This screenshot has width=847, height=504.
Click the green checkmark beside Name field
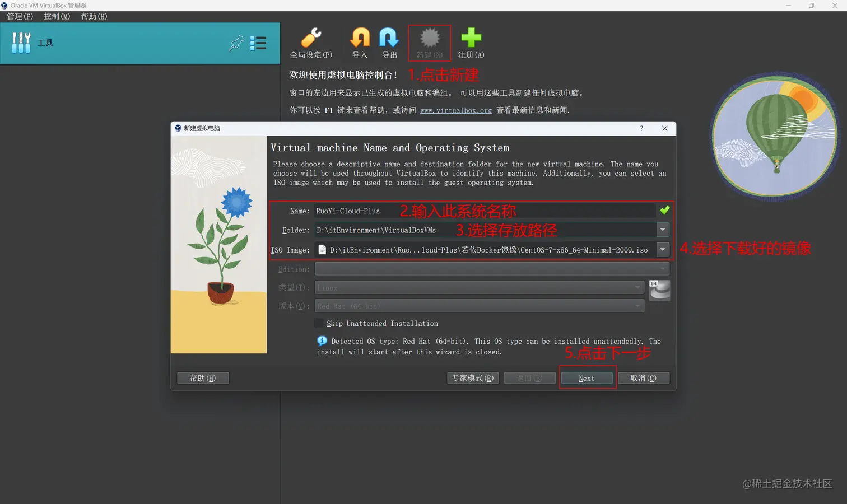pyautogui.click(x=665, y=210)
